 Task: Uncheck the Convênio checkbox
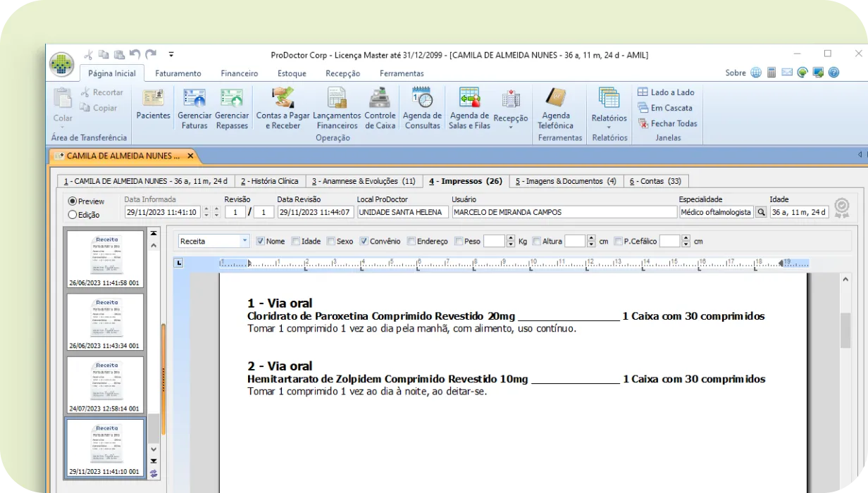[x=364, y=241]
